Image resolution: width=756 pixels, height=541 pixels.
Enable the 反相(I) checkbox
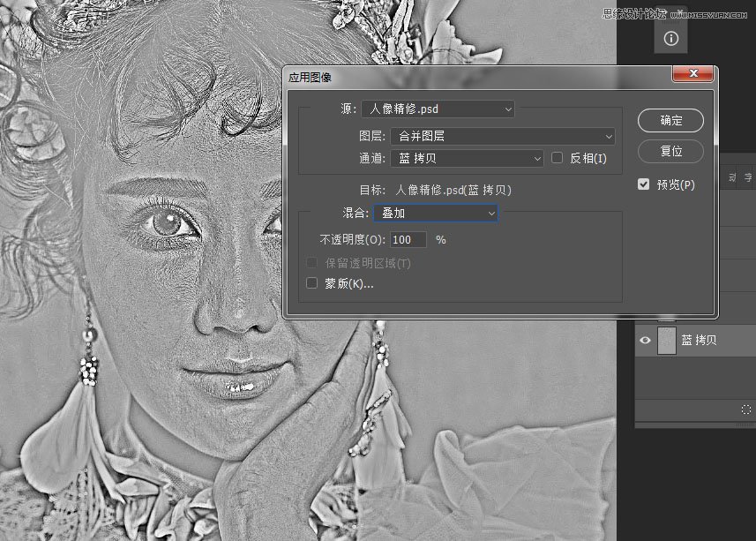557,158
